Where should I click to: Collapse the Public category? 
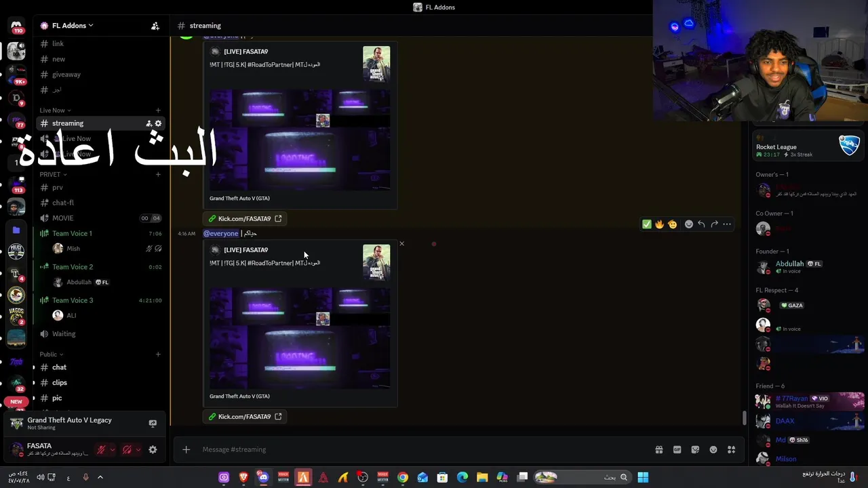(51, 354)
